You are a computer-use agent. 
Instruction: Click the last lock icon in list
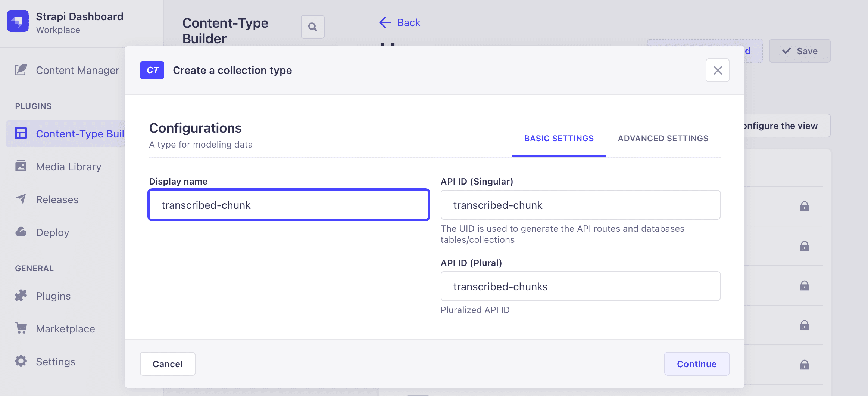coord(804,365)
